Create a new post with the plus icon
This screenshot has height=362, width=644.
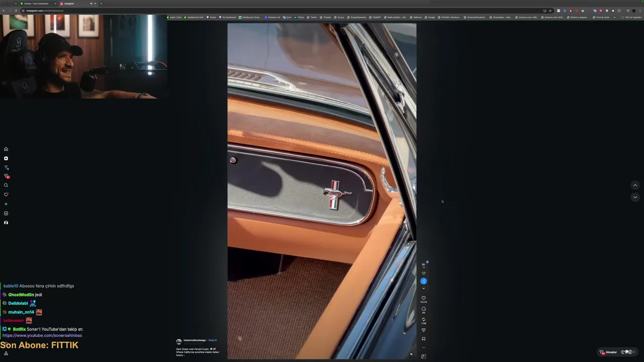tap(6, 204)
